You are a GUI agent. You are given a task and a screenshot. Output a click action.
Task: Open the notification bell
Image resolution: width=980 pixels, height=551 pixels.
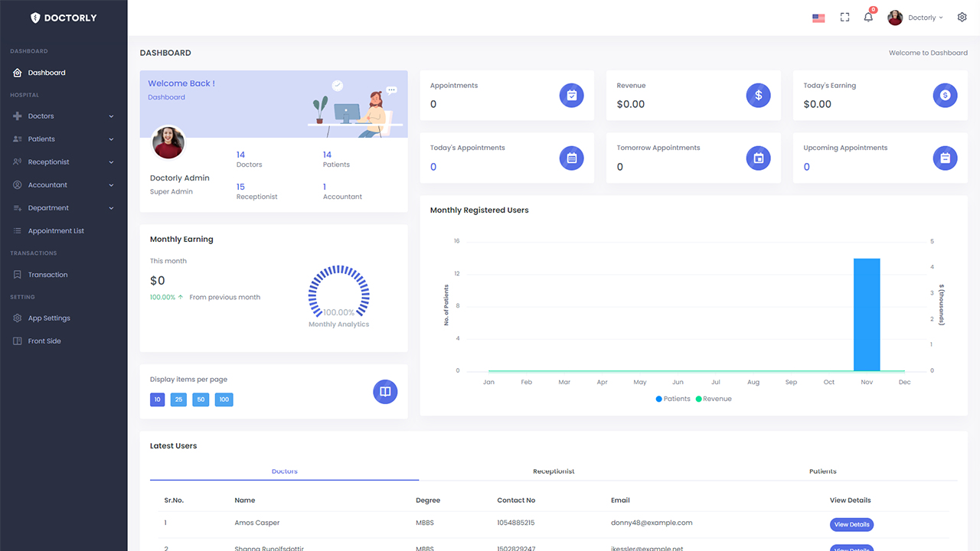tap(867, 17)
